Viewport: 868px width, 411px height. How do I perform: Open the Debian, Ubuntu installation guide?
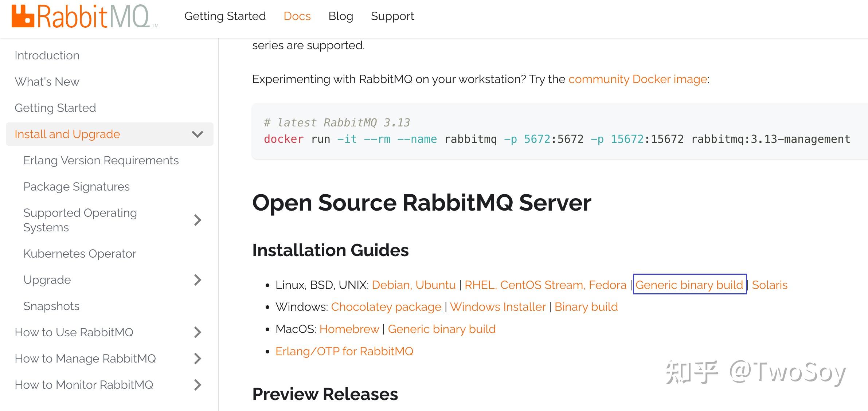click(414, 285)
